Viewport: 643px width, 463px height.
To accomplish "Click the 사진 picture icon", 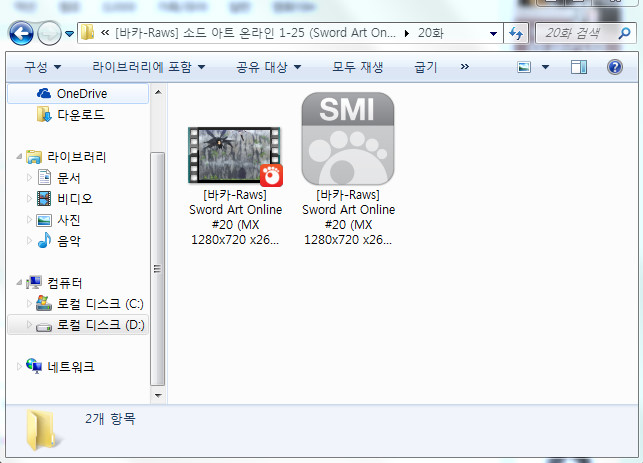I will pos(44,220).
